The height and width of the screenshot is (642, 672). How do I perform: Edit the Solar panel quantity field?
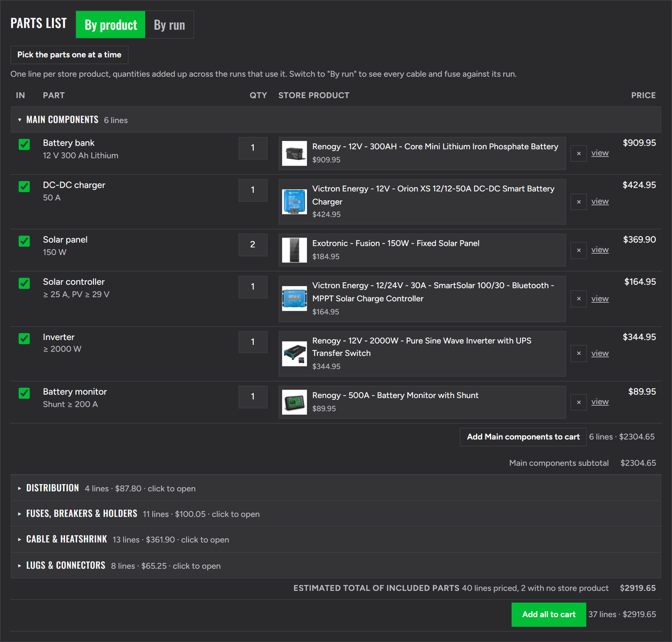[253, 245]
